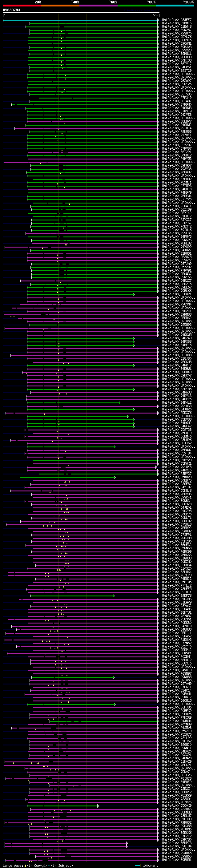The width and height of the screenshot is (197, 868).
Task: Select the UniRef100_Q170F1 entry
Action: pos(177,135)
